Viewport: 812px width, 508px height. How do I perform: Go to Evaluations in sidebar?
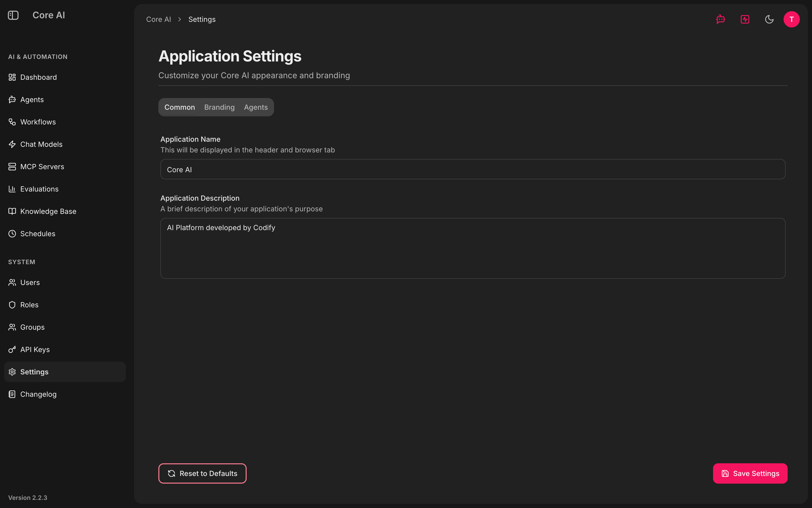tap(65, 189)
